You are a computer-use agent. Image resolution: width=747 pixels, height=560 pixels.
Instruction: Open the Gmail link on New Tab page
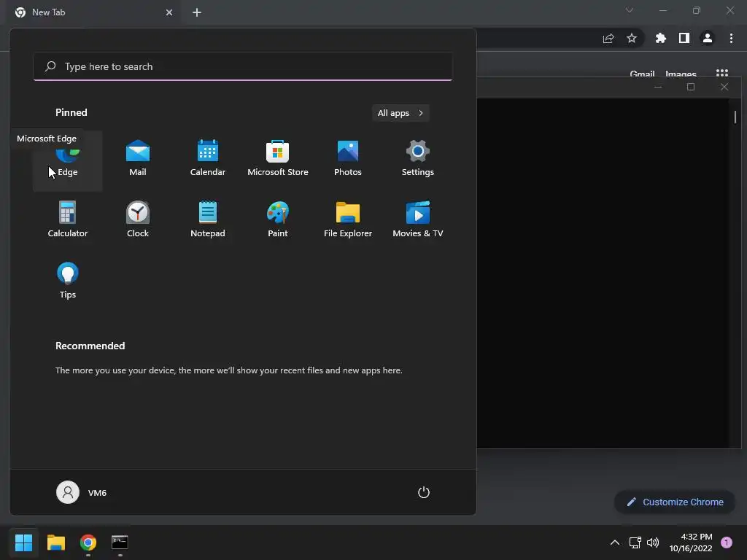[x=642, y=74]
